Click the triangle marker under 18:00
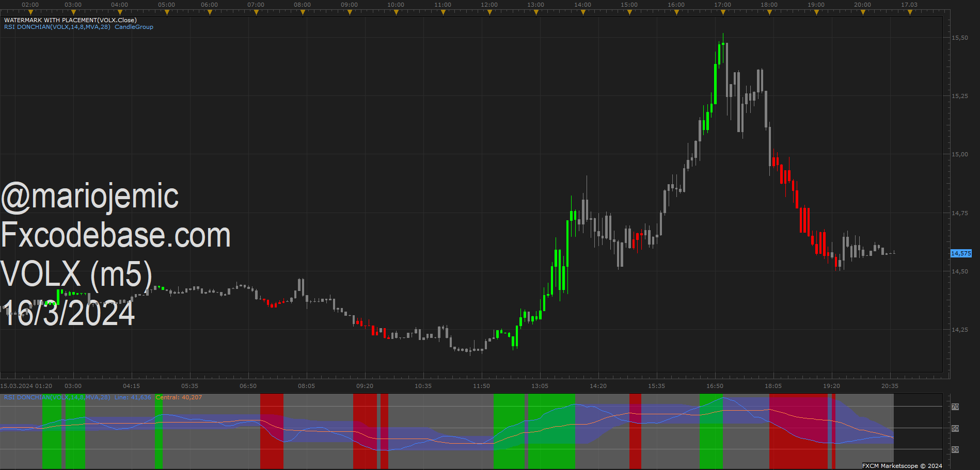Screen dimensions: 980x470 coord(769,12)
